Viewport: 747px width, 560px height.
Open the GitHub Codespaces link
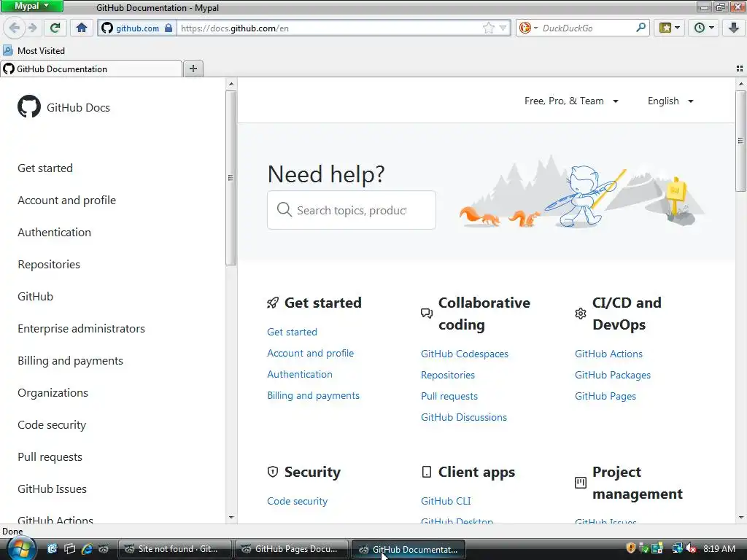click(465, 354)
